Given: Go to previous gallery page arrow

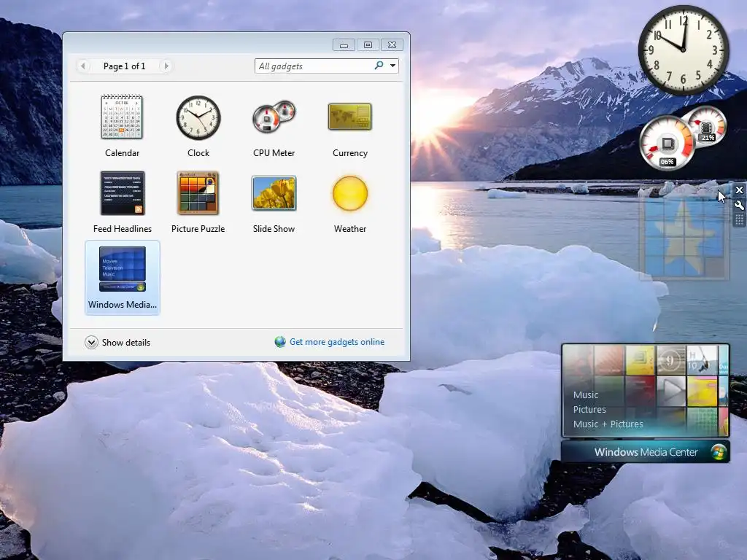Looking at the screenshot, I should pos(83,66).
